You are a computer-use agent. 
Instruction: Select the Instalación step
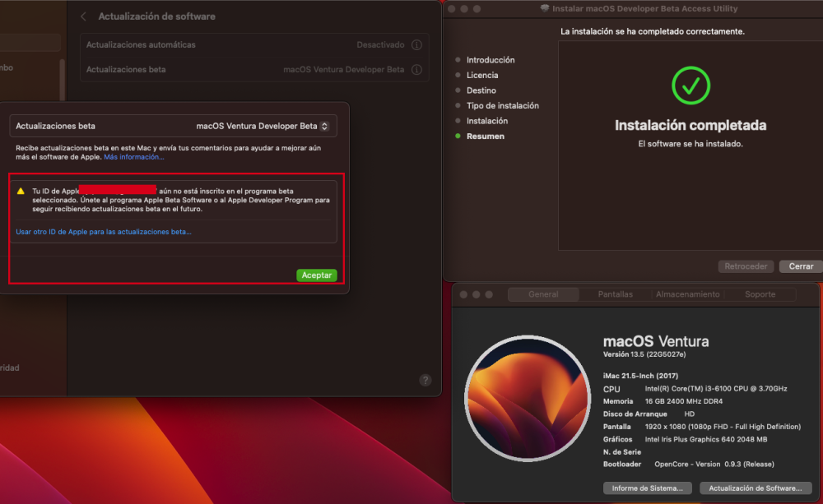tap(487, 121)
